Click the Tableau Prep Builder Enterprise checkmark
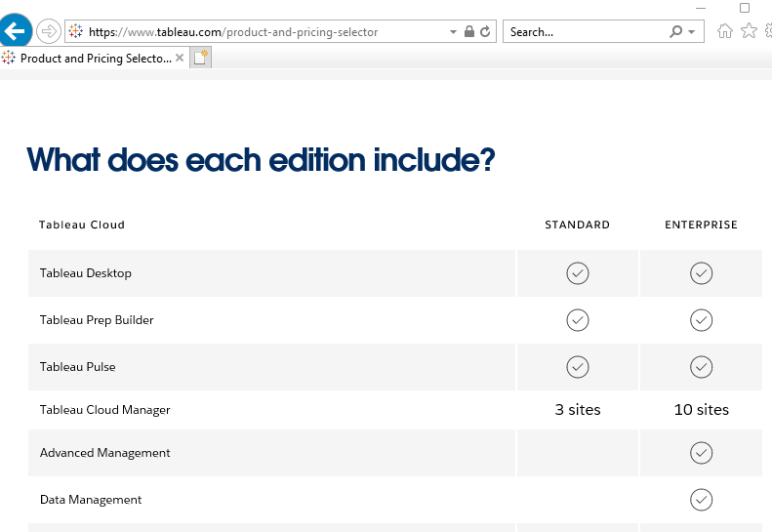The width and height of the screenshot is (772, 532). [x=701, y=320]
